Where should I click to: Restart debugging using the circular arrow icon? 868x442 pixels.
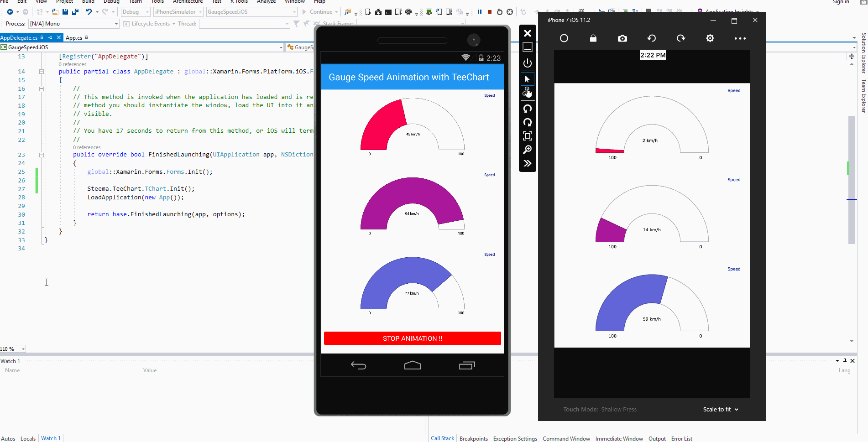click(x=500, y=12)
